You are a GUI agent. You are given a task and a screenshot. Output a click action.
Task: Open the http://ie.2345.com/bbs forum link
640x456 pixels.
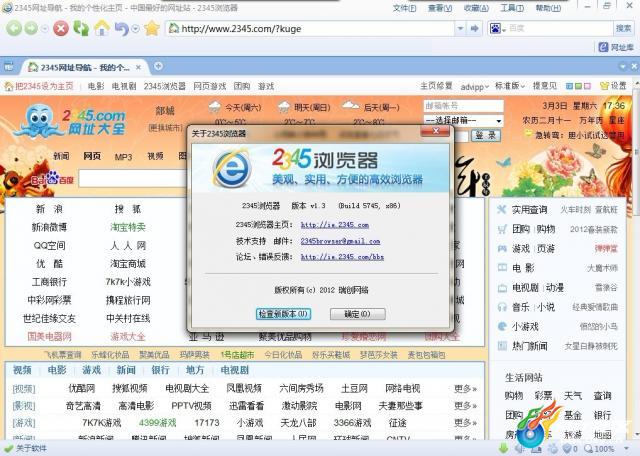click(x=342, y=257)
